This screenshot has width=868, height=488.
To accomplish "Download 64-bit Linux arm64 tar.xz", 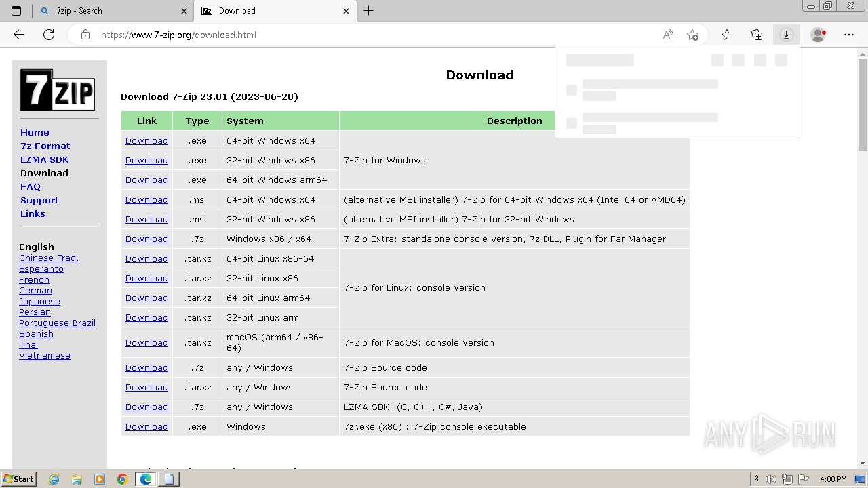I will pyautogui.click(x=146, y=298).
